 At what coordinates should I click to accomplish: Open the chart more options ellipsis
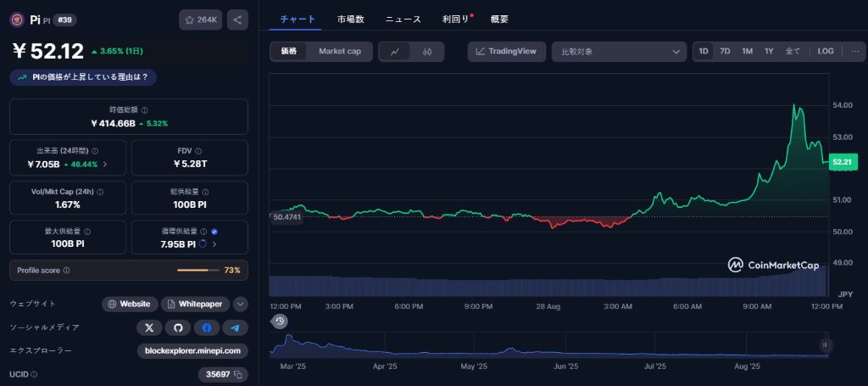tap(855, 52)
